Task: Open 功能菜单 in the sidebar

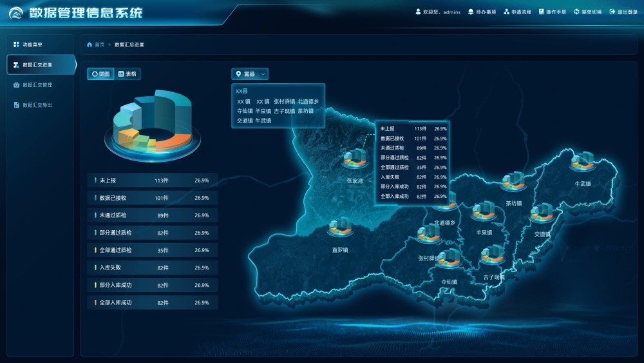Action: (32, 44)
